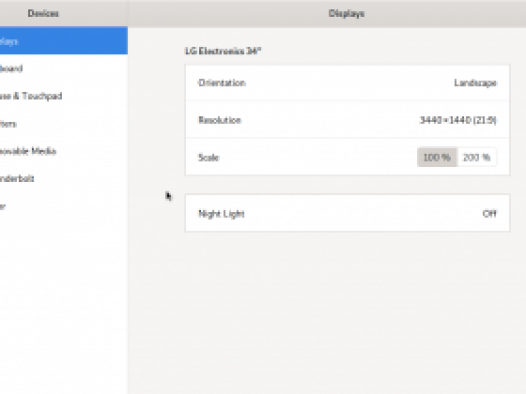This screenshot has height=394, width=526.
Task: Click the Devices header title
Action: [43, 13]
